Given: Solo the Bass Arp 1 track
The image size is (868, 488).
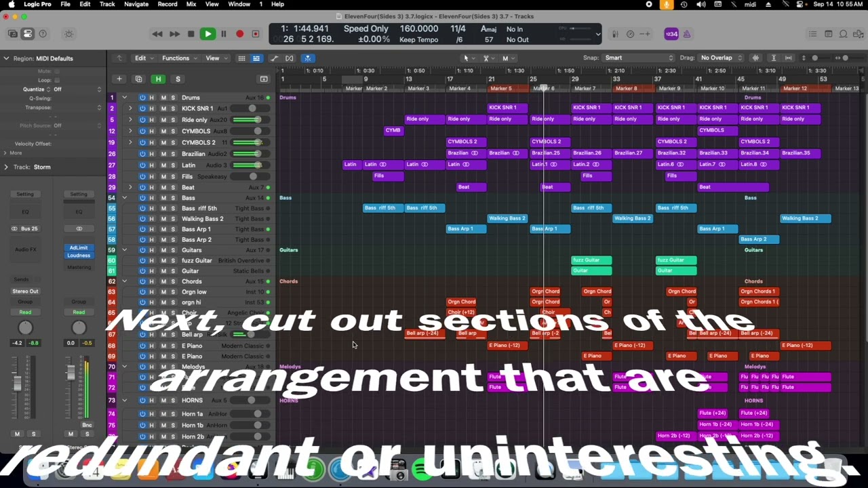Looking at the screenshot, I should (173, 229).
